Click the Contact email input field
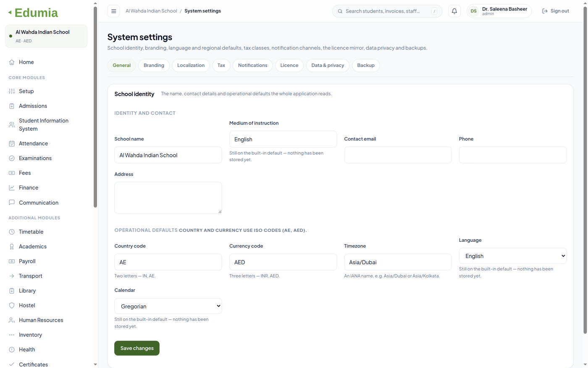This screenshot has width=588, height=368. 398,155
